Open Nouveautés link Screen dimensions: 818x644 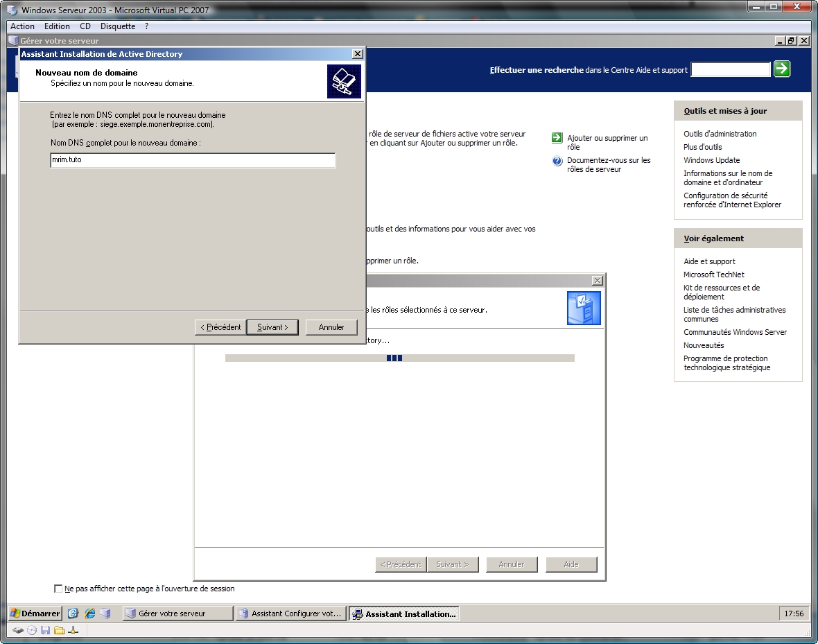(x=704, y=345)
